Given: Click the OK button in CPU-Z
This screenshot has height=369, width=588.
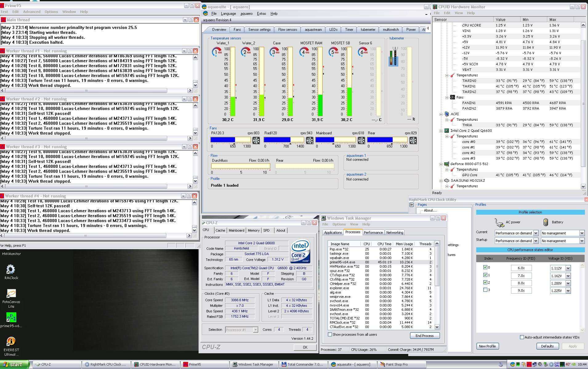Looking at the screenshot, I should pos(305,347).
